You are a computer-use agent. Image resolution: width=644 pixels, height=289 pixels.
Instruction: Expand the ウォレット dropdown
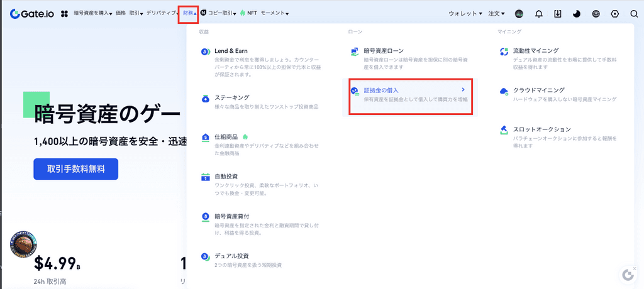465,13
